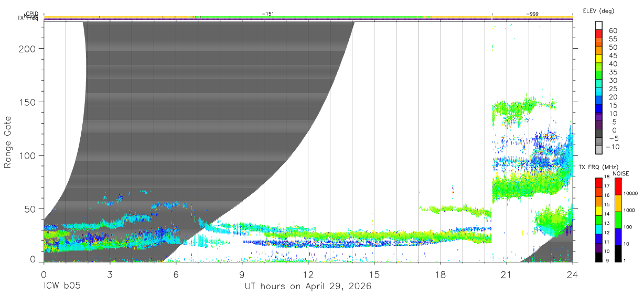The width and height of the screenshot is (644, 297).
Task: Click x-axis hour tick label '6'
Action: [176, 274]
